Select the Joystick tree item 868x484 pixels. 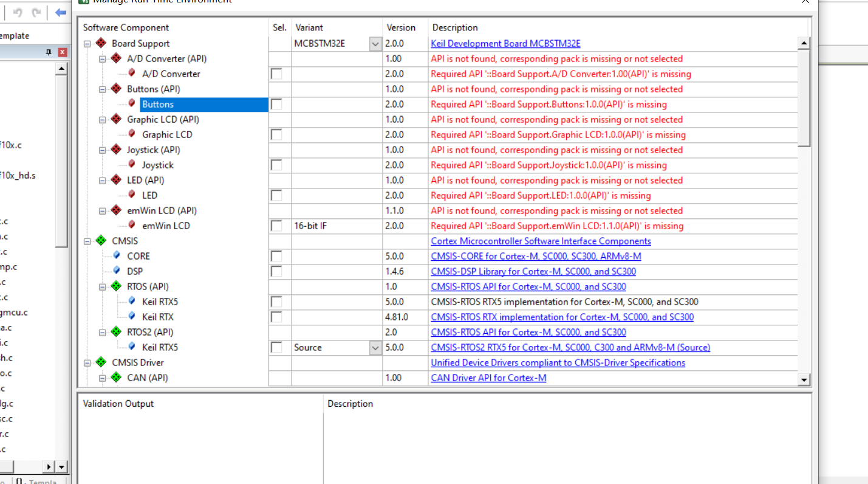point(157,165)
